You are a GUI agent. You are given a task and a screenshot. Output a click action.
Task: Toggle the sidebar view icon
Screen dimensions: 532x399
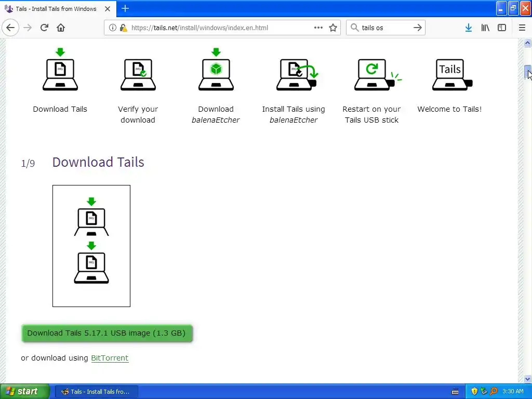(502, 28)
